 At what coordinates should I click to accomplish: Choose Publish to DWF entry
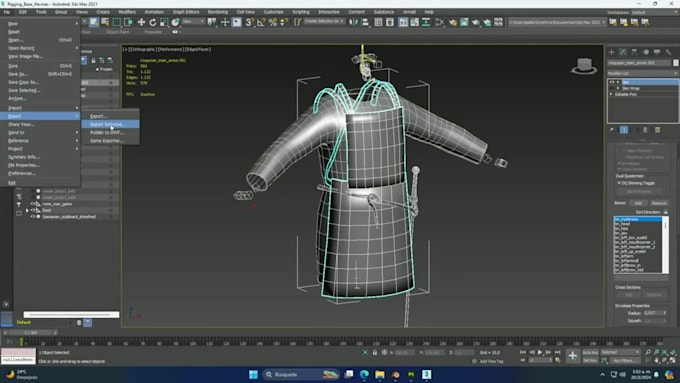[110, 132]
